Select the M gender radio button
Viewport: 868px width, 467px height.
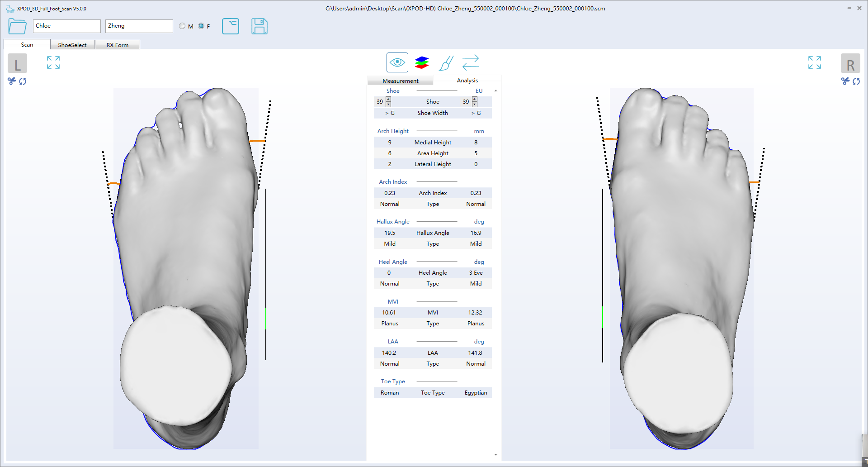click(182, 26)
